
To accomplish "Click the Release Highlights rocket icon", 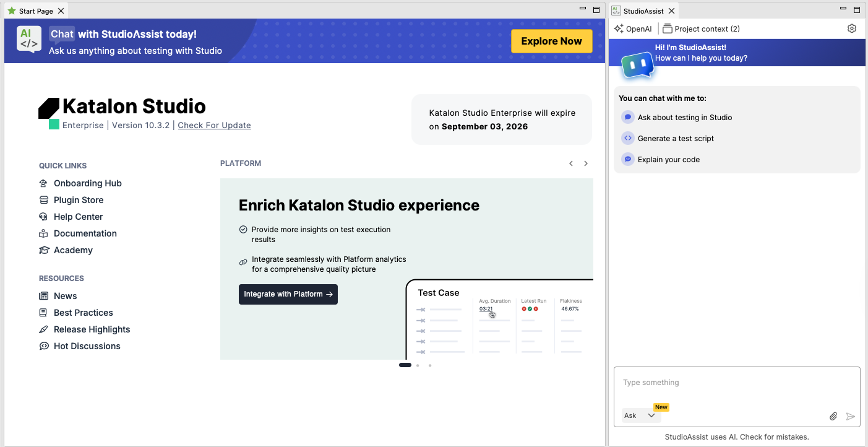I will tap(43, 329).
